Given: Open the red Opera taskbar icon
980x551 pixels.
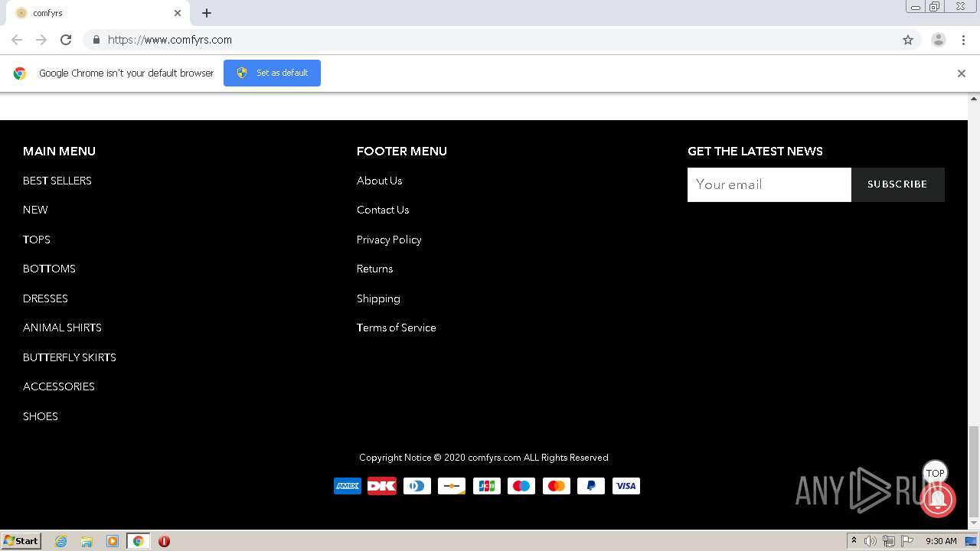Looking at the screenshot, I should [164, 541].
